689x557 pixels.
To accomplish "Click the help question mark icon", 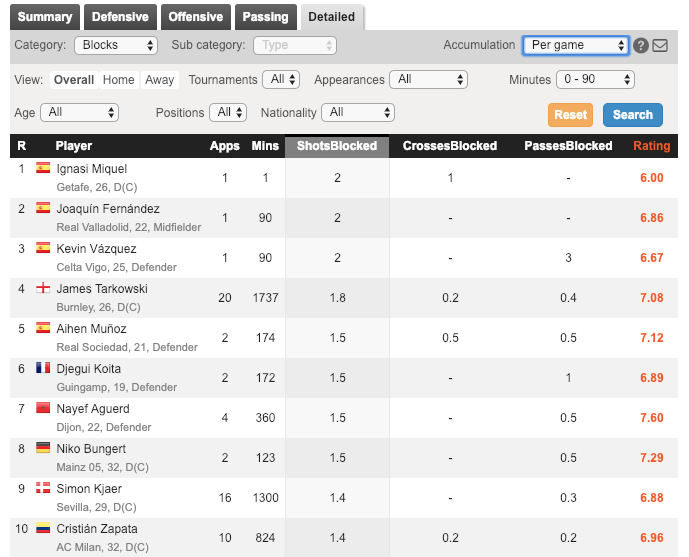I will [642, 46].
